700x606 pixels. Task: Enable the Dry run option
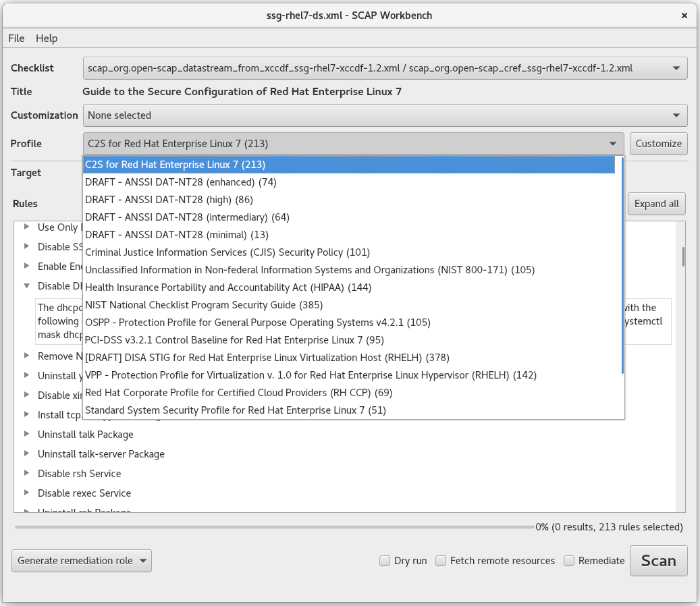point(384,561)
